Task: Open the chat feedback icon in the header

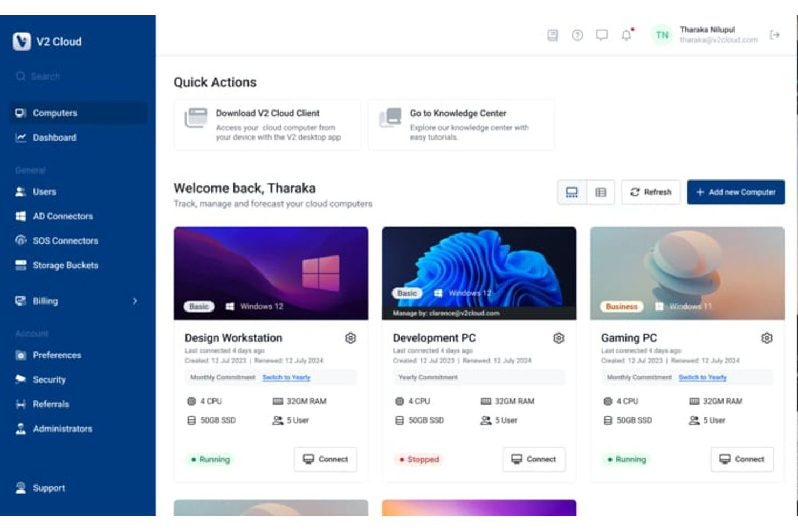Action: [601, 36]
